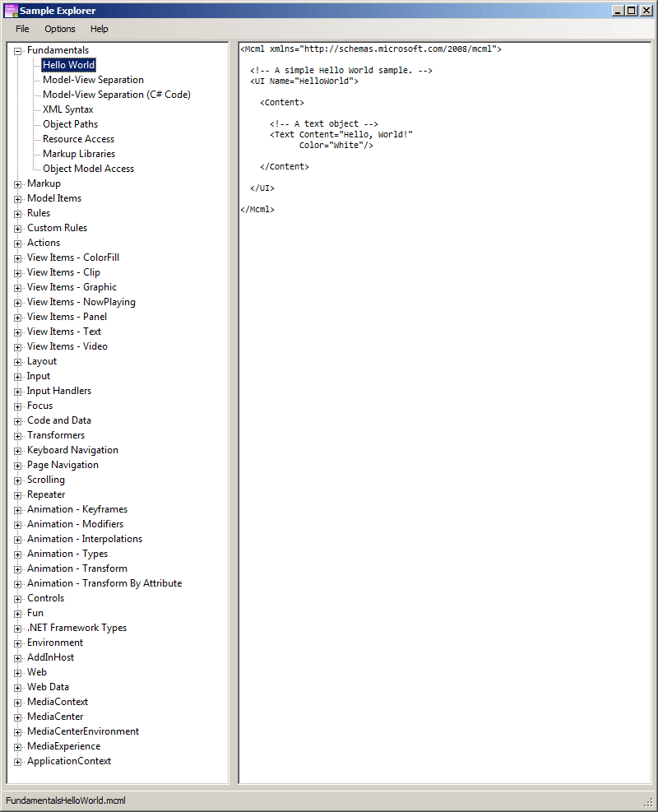Select Animation - Transform label

(77, 568)
